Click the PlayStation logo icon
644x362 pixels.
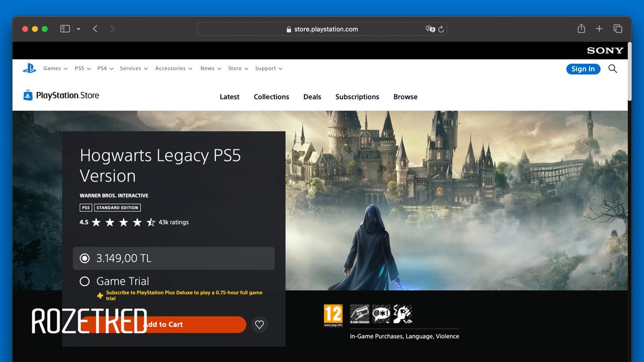[30, 68]
